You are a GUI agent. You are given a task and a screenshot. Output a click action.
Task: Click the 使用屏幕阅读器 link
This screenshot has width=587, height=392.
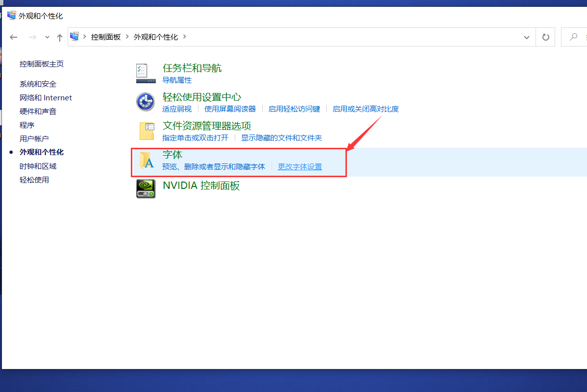230,109
